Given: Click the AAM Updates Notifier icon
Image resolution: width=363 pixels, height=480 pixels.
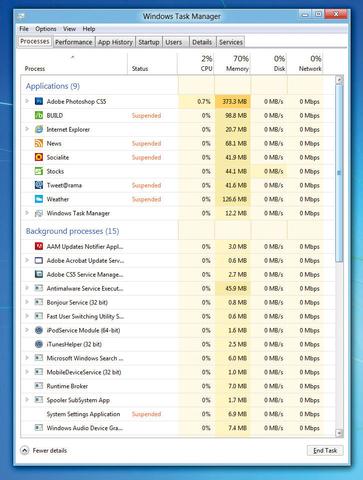Looking at the screenshot, I should pyautogui.click(x=39, y=247).
